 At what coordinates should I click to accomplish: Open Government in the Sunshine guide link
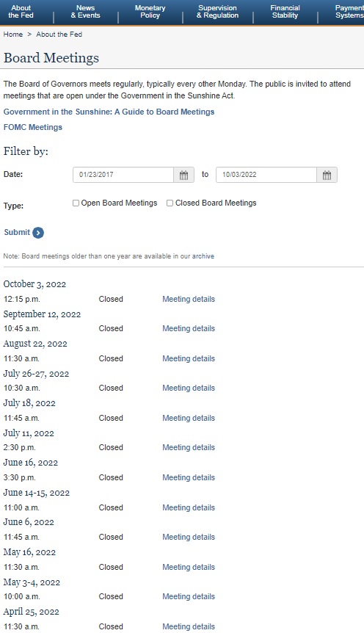109,112
